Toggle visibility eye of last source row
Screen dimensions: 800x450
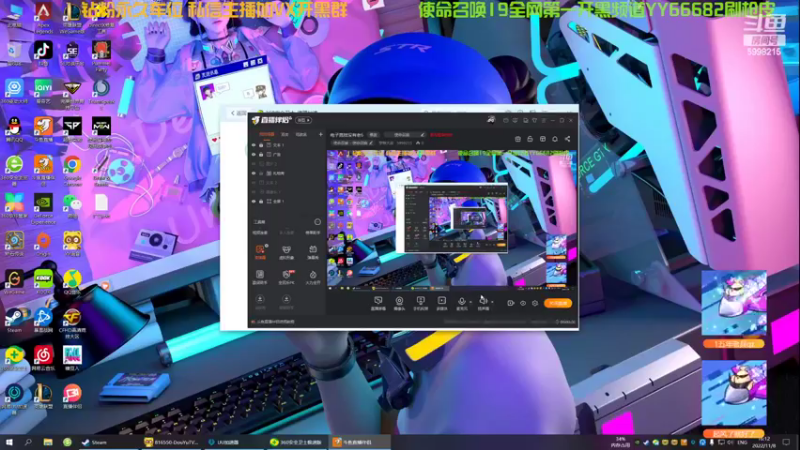pyautogui.click(x=254, y=202)
